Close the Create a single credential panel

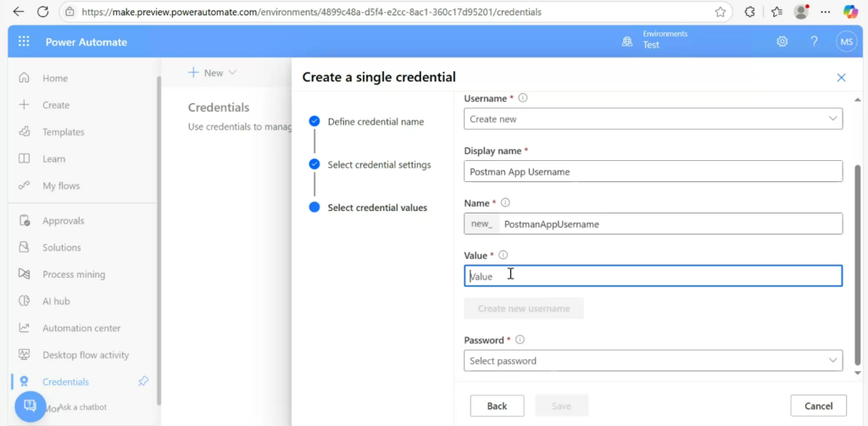(x=842, y=77)
